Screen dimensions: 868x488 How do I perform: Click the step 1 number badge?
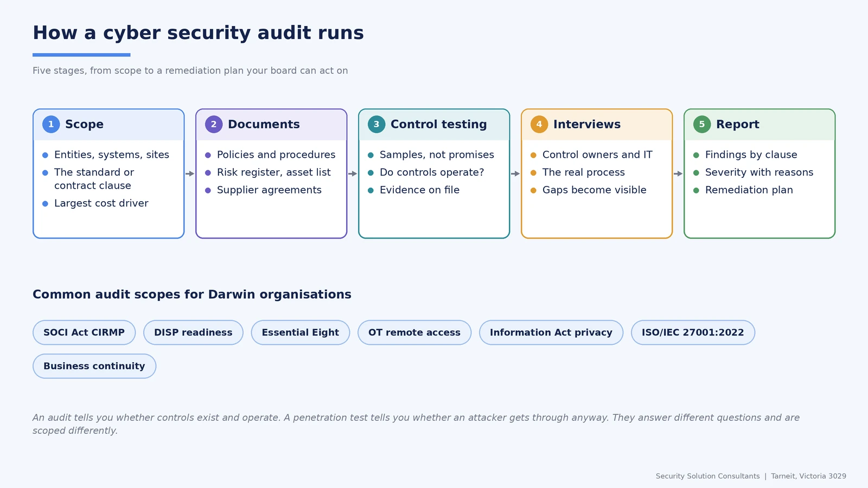(51, 124)
